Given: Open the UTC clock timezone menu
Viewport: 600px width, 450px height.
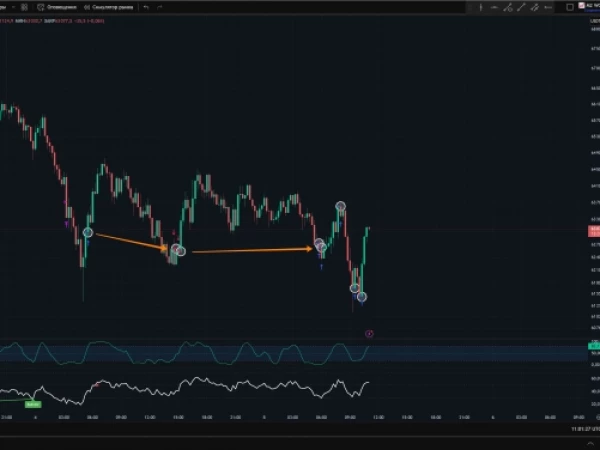Looking at the screenshot, I should click(x=585, y=429).
